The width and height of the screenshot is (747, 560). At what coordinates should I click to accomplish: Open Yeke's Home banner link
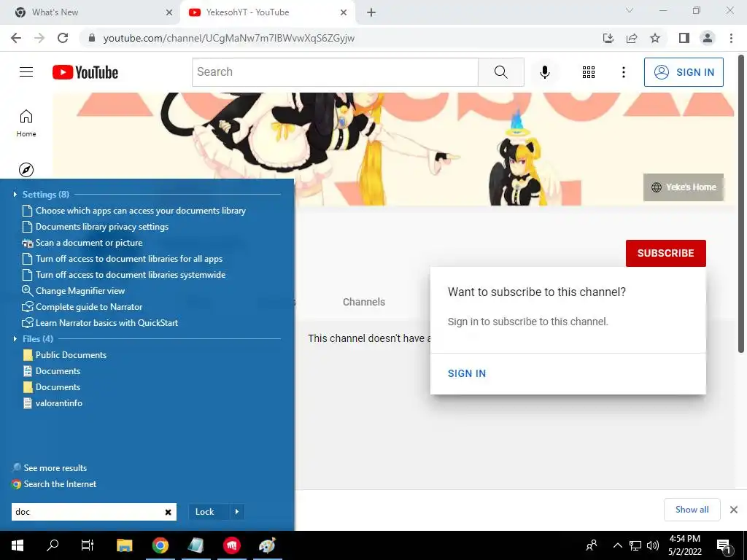tap(684, 187)
